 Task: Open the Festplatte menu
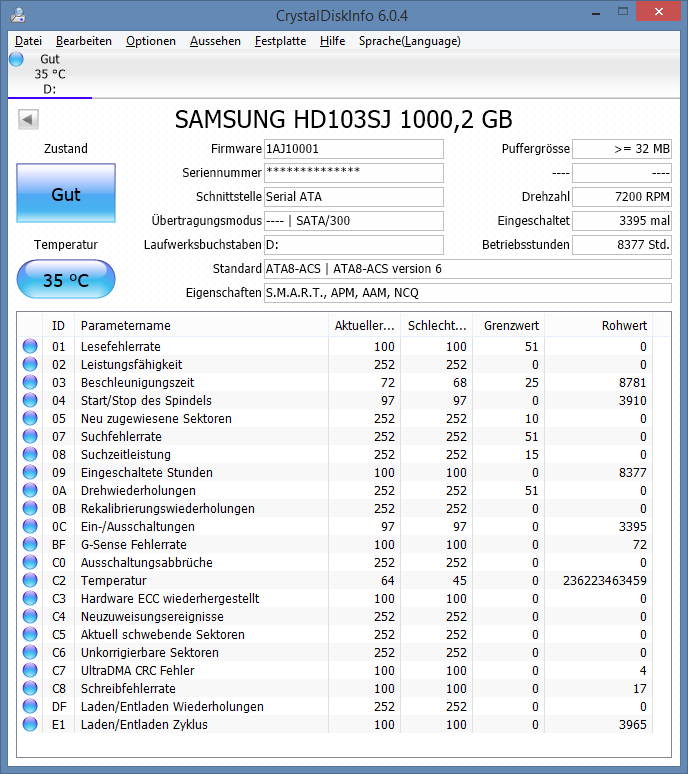coord(280,41)
